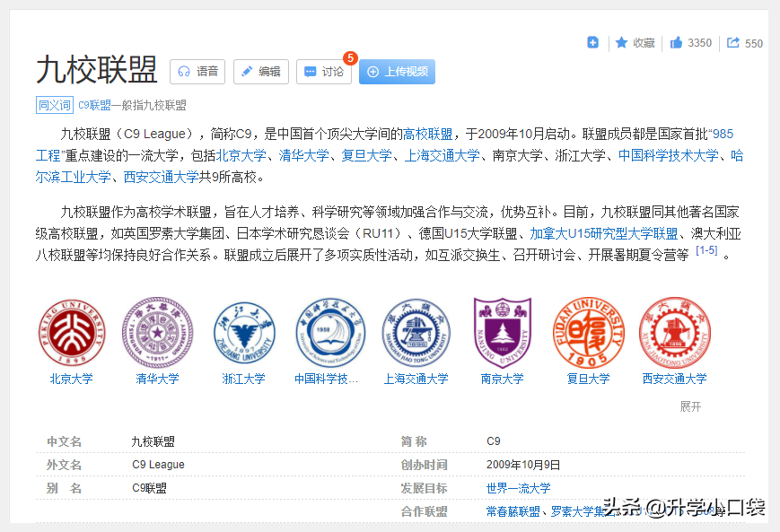
Task: Click the Peking University seal logo
Action: click(72, 332)
